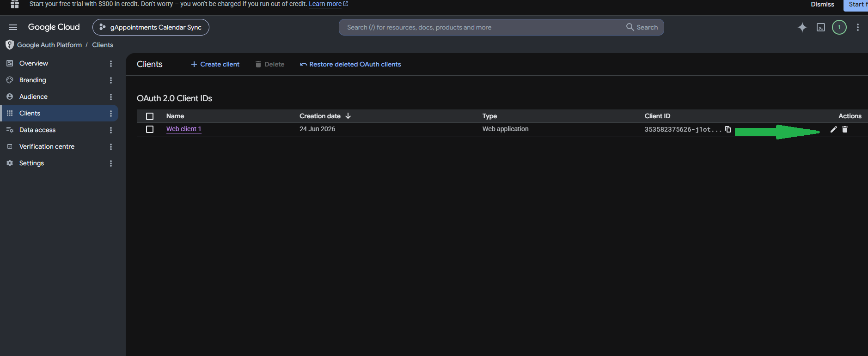Open the Data access item's three-dot menu
This screenshot has height=356, width=868.
coord(111,130)
